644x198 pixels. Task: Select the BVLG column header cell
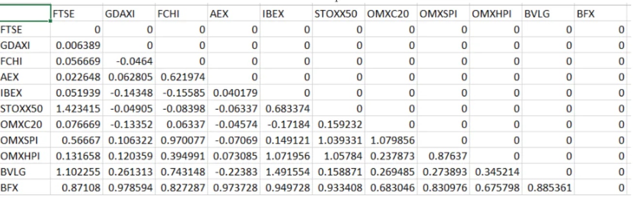[547, 14]
